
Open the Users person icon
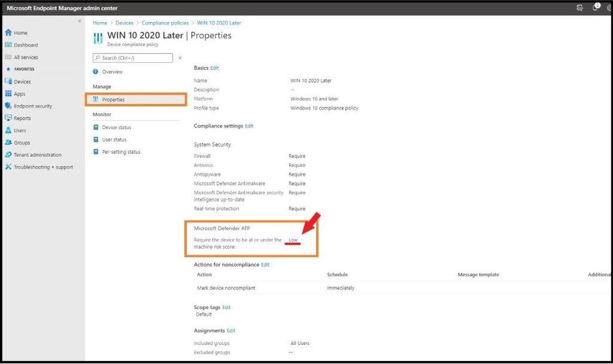(x=8, y=130)
